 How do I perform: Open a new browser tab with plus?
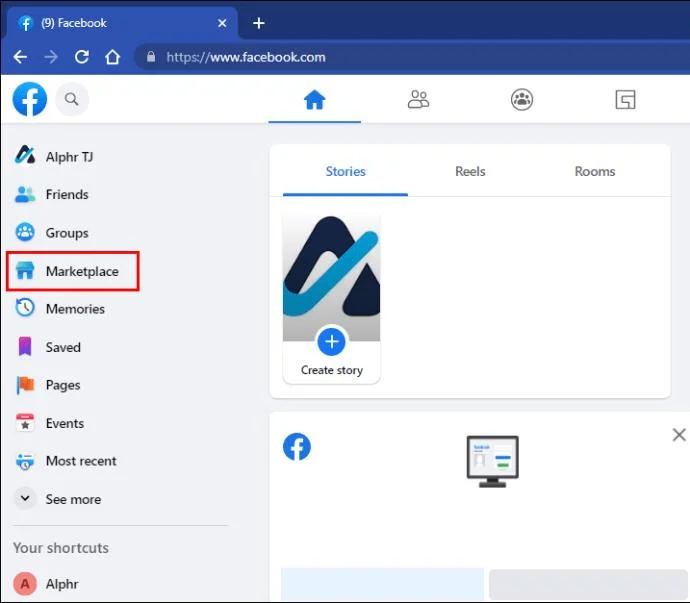(259, 23)
